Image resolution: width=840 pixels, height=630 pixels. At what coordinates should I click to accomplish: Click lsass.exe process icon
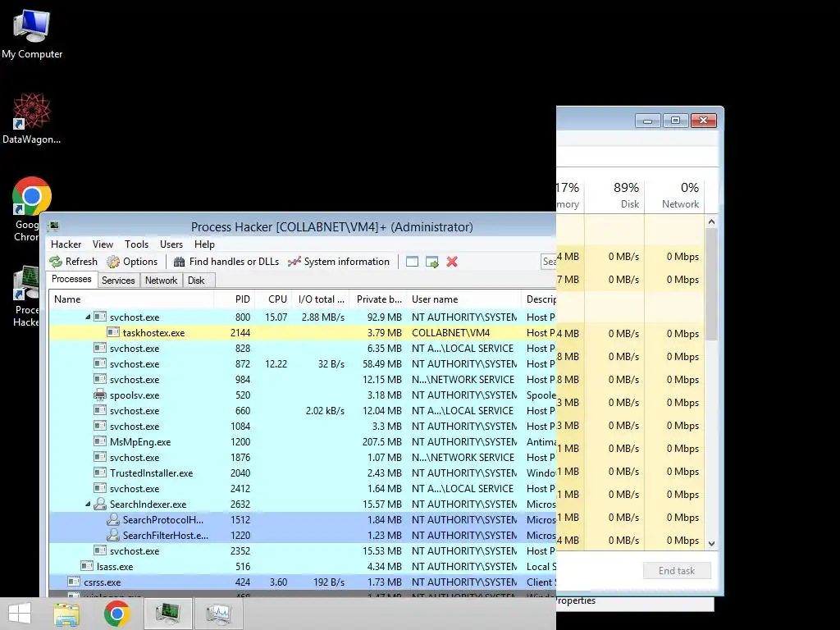pos(87,566)
